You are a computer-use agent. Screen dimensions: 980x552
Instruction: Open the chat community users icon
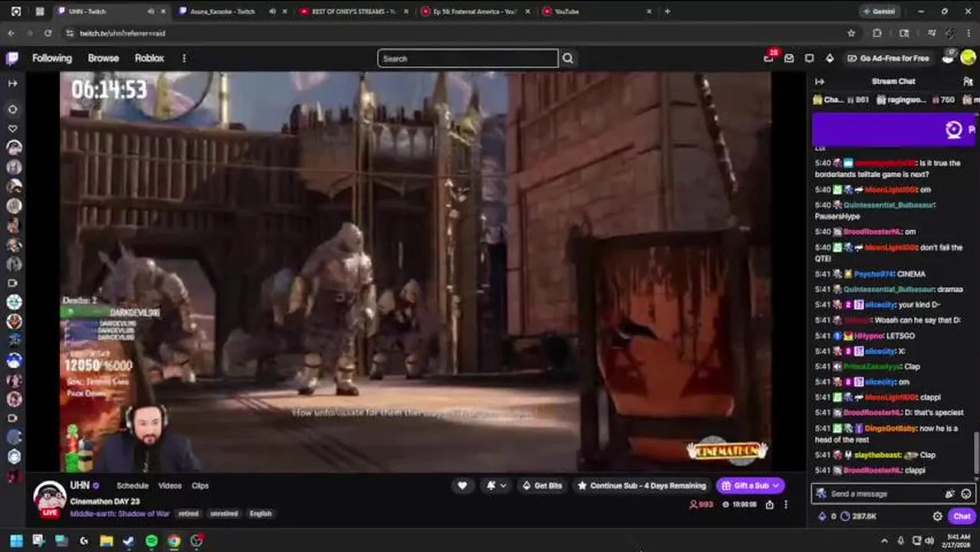[x=968, y=81]
